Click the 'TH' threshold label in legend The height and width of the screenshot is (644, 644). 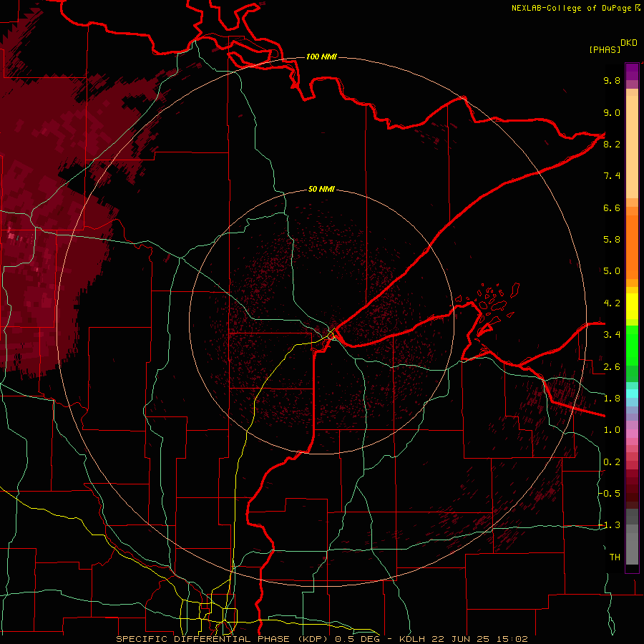coord(615,557)
